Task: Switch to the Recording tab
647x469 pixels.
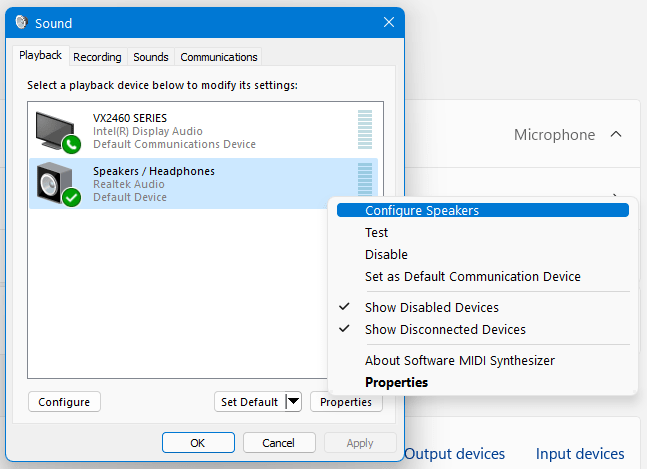Action: (97, 57)
